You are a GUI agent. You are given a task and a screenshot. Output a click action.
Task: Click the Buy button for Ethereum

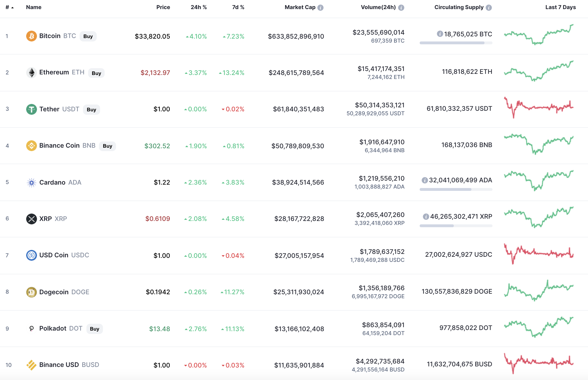tap(96, 73)
